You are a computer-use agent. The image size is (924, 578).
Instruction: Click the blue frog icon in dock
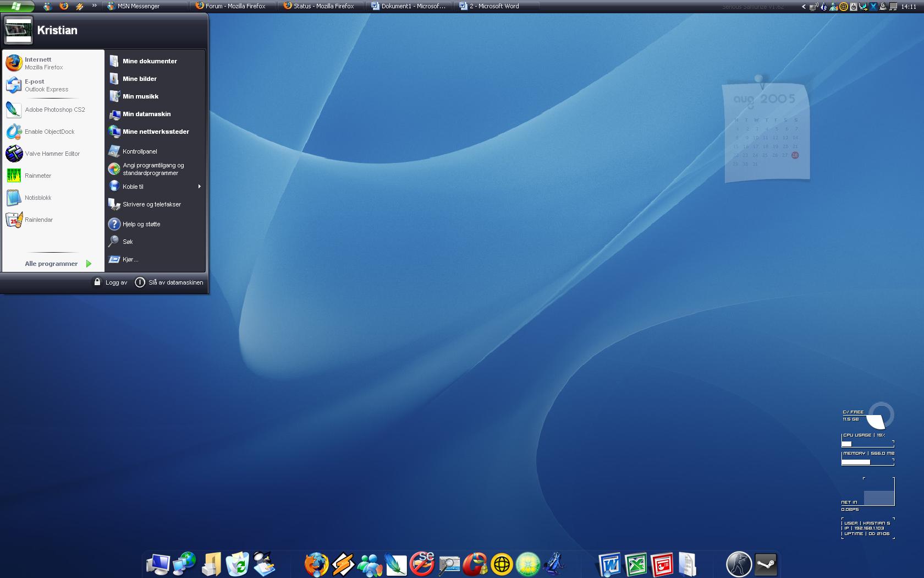(554, 564)
